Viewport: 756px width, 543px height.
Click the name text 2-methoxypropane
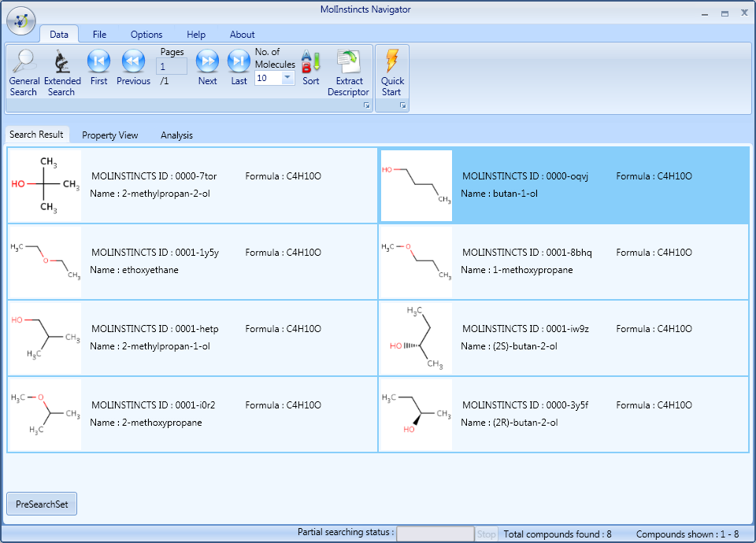pos(162,423)
